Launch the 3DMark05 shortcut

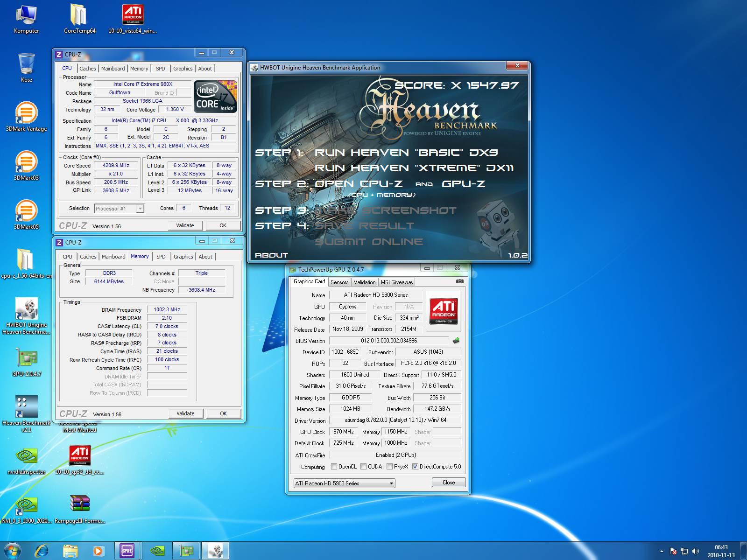[26, 215]
